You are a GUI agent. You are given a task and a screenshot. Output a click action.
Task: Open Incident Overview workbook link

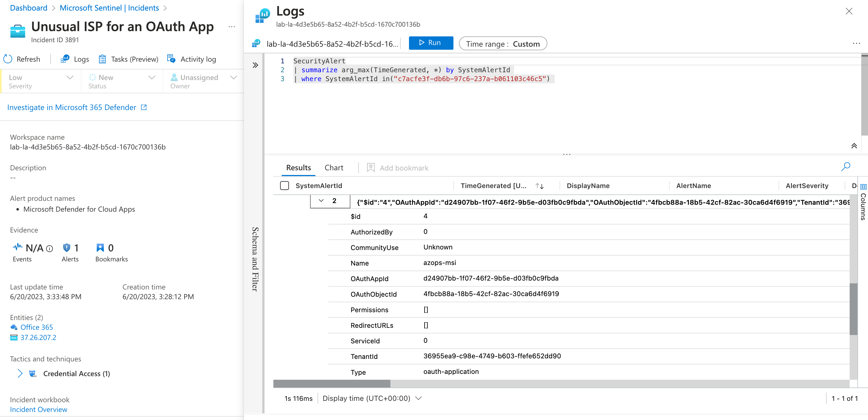point(39,409)
